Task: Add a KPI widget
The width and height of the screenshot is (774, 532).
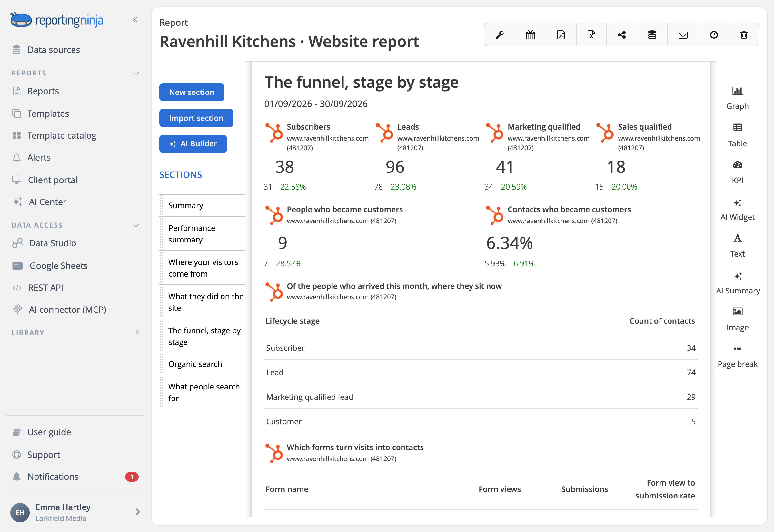Action: tap(737, 172)
